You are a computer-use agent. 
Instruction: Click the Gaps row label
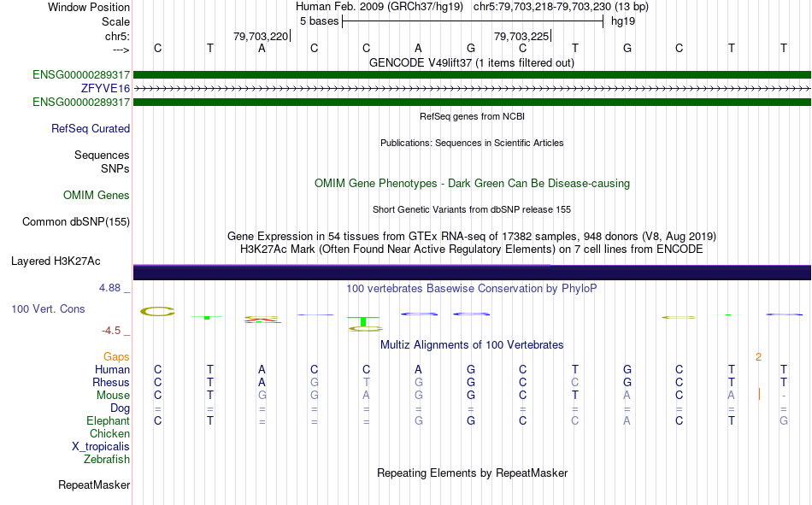[x=116, y=357]
